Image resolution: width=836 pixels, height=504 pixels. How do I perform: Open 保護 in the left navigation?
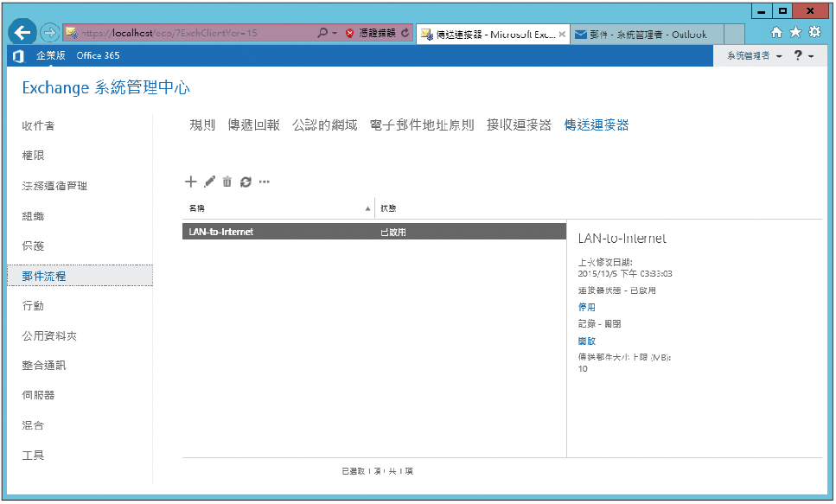tap(33, 246)
